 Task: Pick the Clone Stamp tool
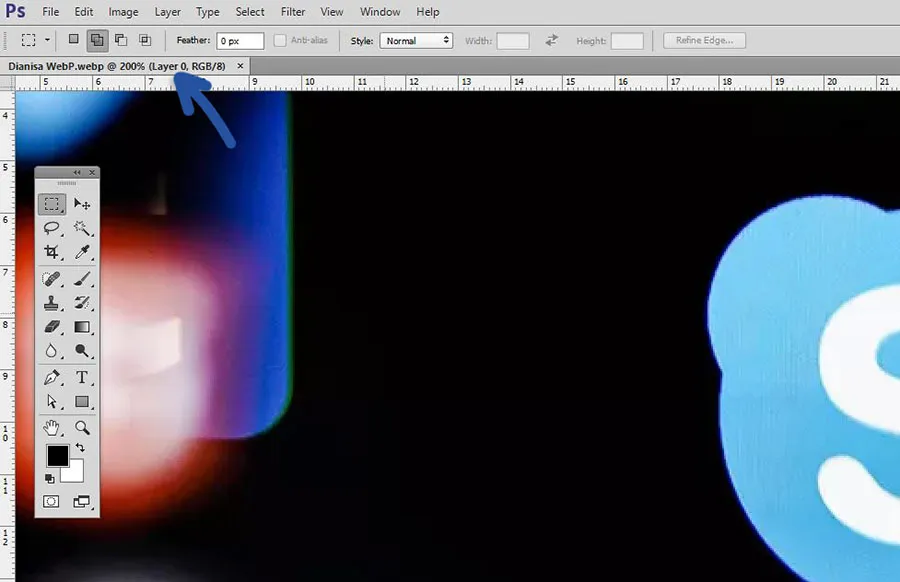pyautogui.click(x=52, y=303)
